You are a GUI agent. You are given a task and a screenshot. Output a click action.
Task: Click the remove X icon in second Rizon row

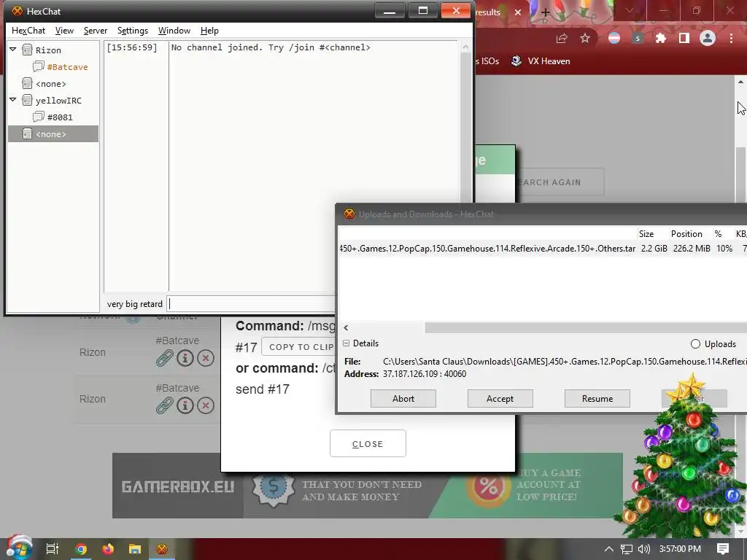point(206,405)
